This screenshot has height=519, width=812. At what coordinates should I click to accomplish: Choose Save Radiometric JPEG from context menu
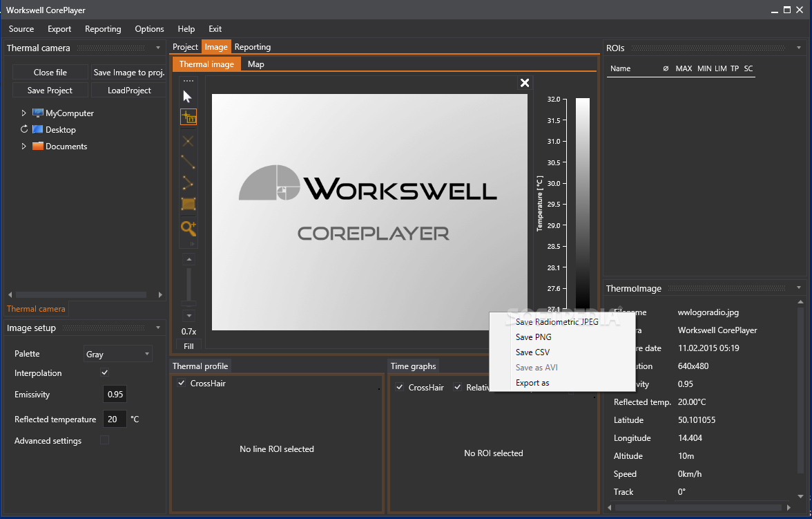[x=557, y=322]
